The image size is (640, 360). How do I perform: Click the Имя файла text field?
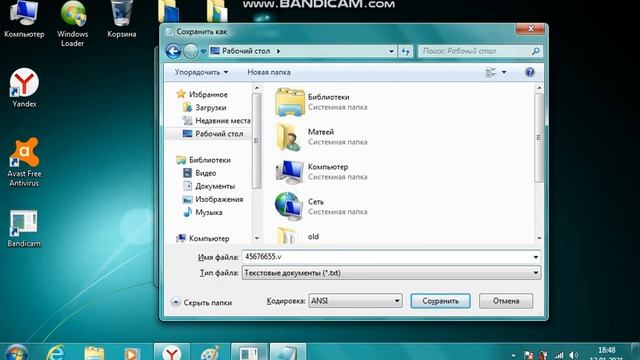pos(387,257)
